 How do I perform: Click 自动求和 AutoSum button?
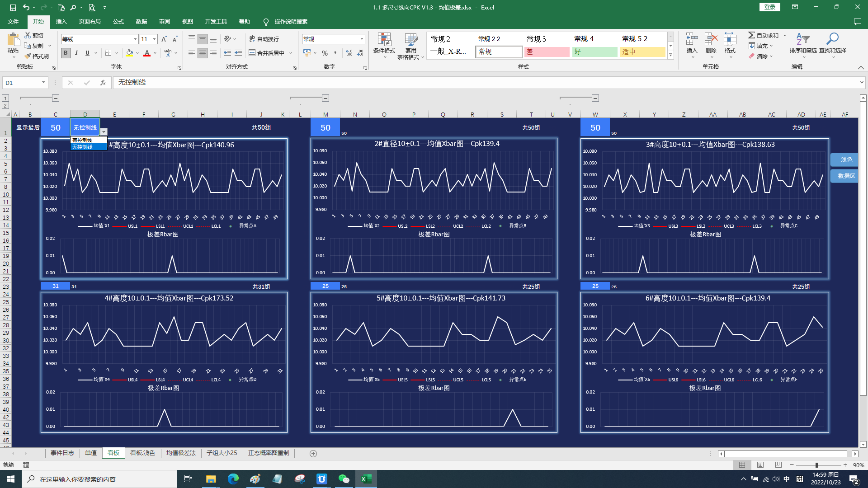(764, 35)
